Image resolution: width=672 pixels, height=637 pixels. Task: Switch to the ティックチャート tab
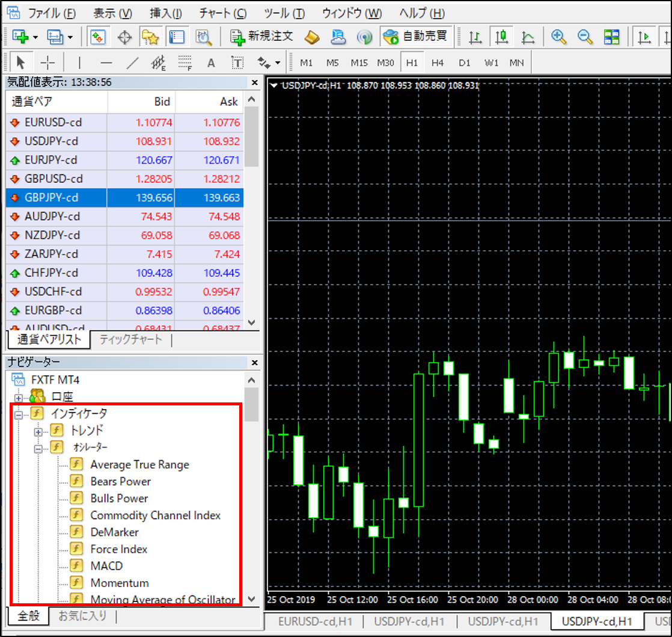tap(130, 339)
